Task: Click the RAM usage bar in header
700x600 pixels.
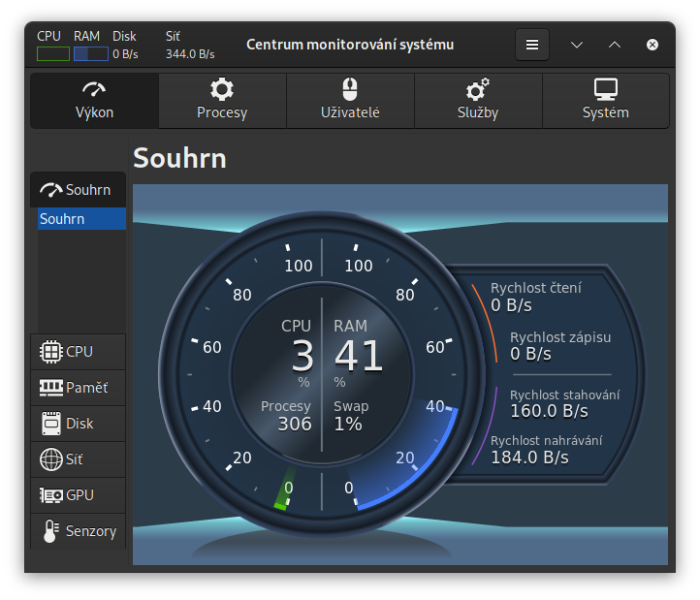Action: [90, 53]
